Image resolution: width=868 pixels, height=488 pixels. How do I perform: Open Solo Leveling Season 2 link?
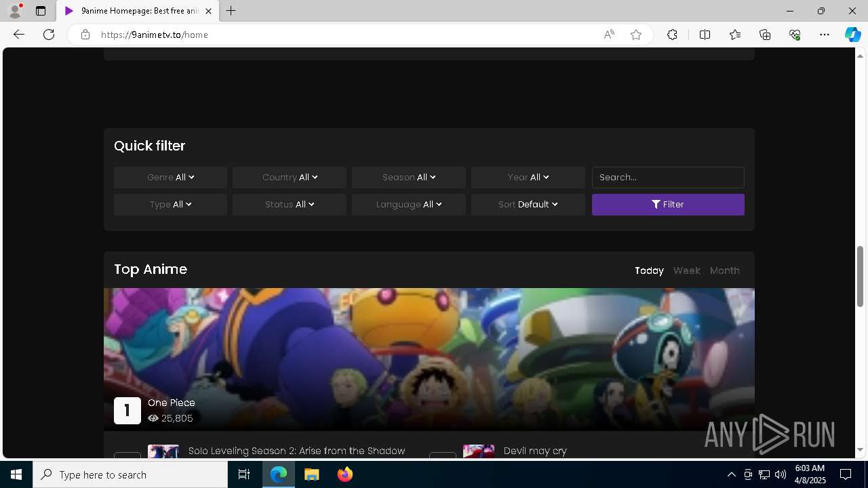coord(296,451)
